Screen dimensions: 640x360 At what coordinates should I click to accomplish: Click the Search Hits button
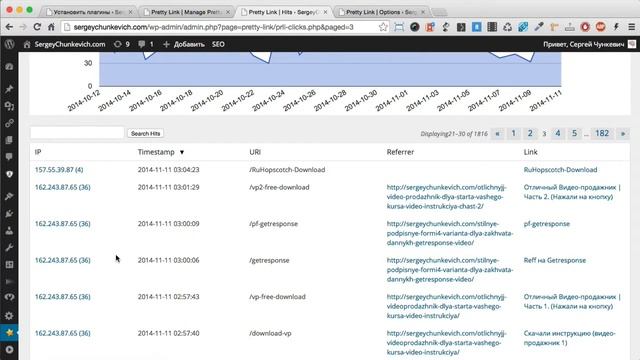(x=145, y=133)
